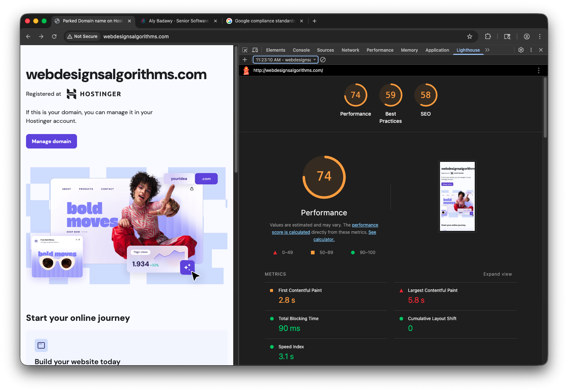Open the Extensions puzzle icon
This screenshot has width=568, height=392.
[488, 36]
